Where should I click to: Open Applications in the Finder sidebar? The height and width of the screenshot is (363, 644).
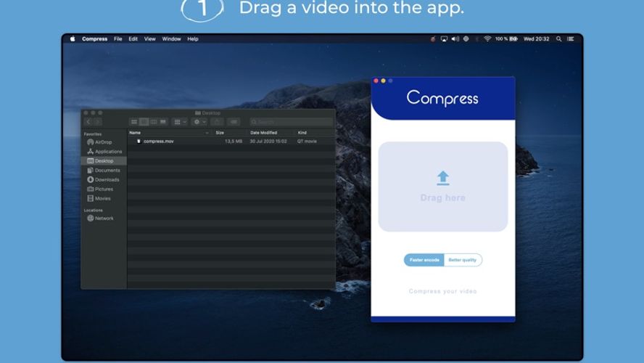(x=104, y=152)
